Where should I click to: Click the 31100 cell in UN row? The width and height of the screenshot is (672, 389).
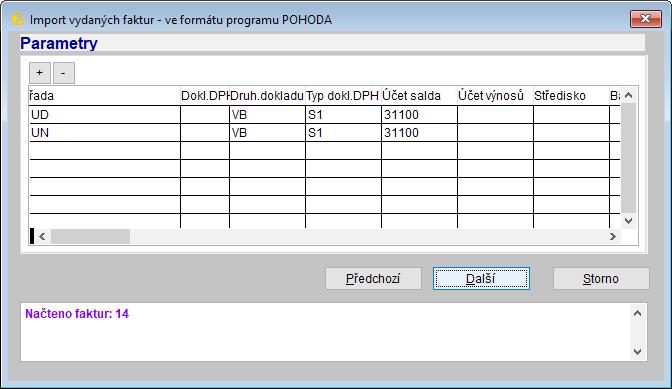tap(419, 133)
